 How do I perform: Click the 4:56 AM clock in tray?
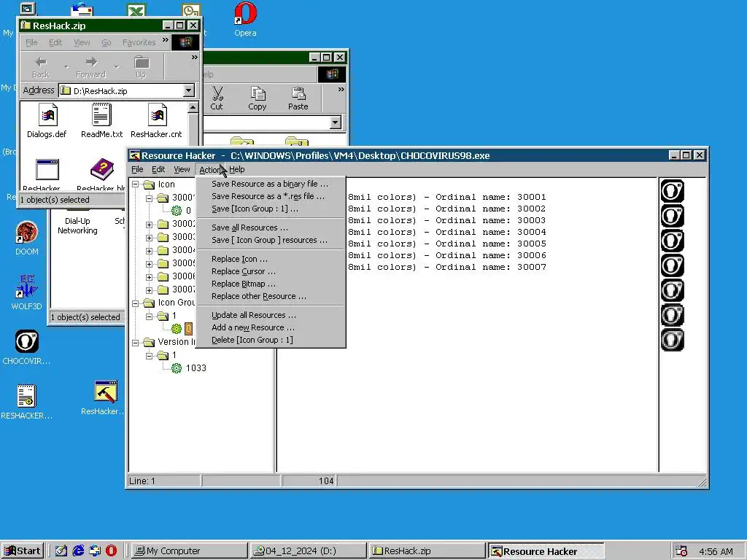pyautogui.click(x=716, y=551)
